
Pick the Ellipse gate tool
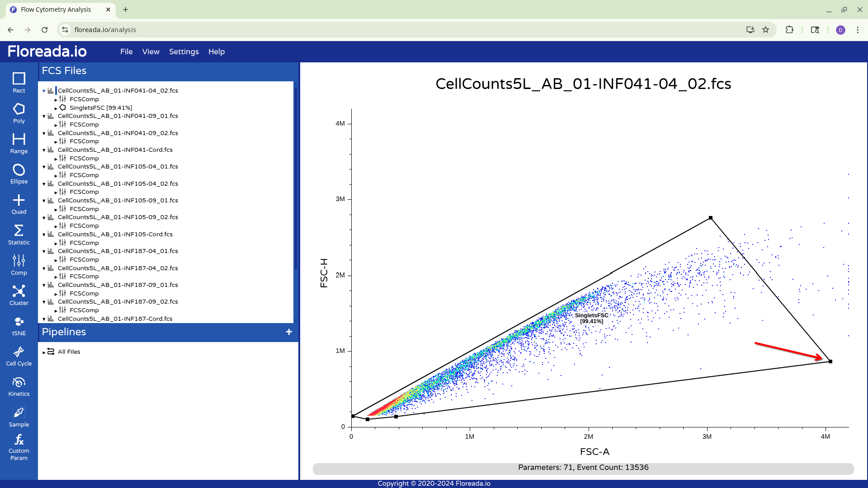19,174
